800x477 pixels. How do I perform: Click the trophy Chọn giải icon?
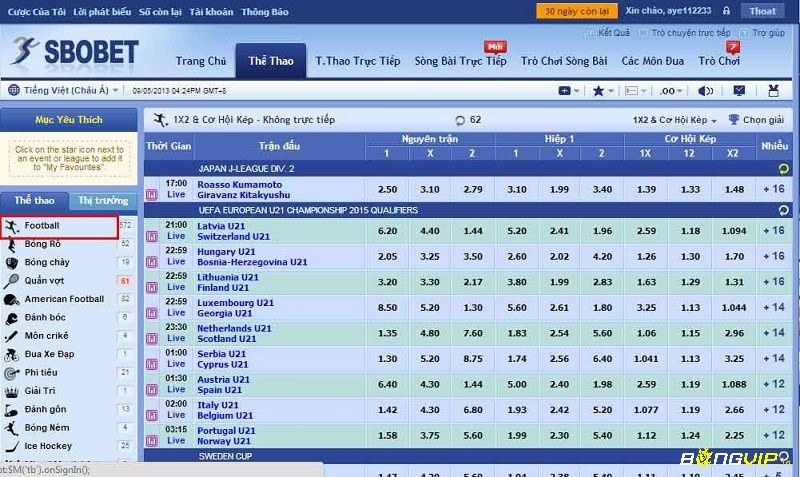pos(734,120)
